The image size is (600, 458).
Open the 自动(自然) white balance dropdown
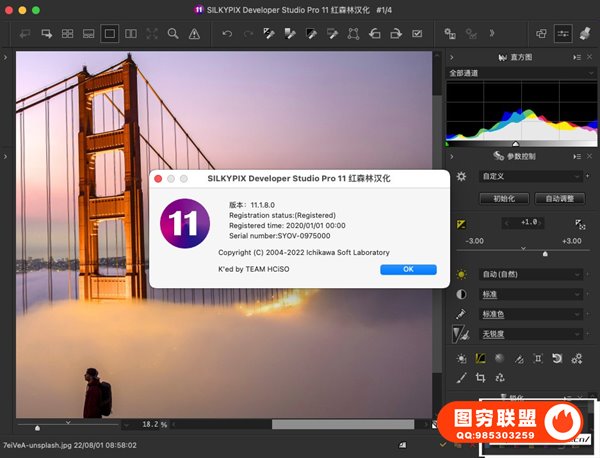[532, 274]
